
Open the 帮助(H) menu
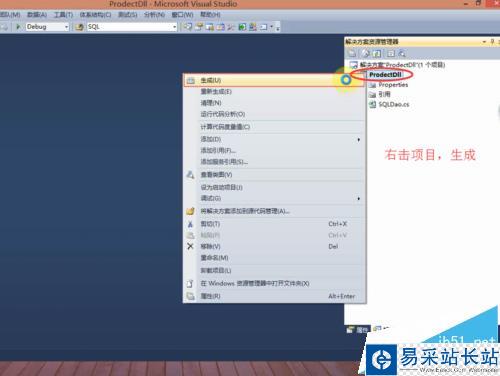210,15
